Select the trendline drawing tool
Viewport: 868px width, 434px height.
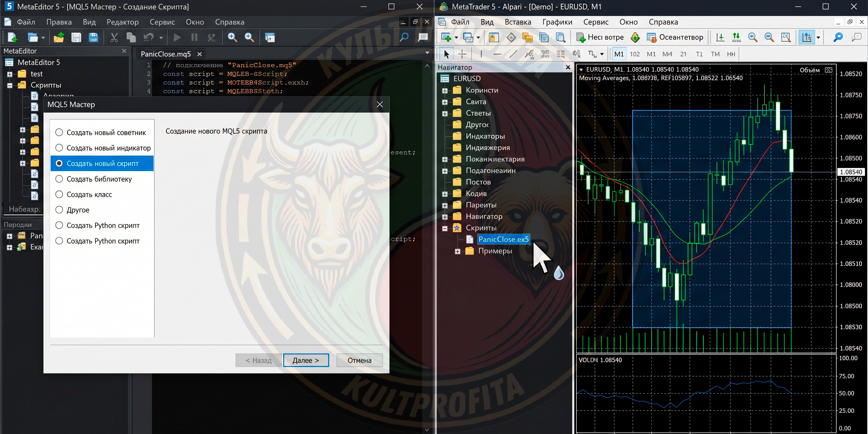(x=513, y=54)
